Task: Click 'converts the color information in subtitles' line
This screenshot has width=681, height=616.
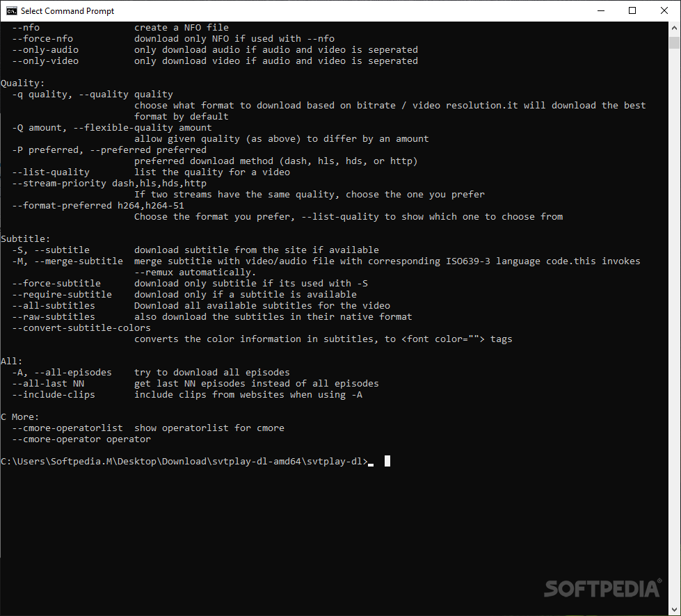Action: (x=323, y=339)
